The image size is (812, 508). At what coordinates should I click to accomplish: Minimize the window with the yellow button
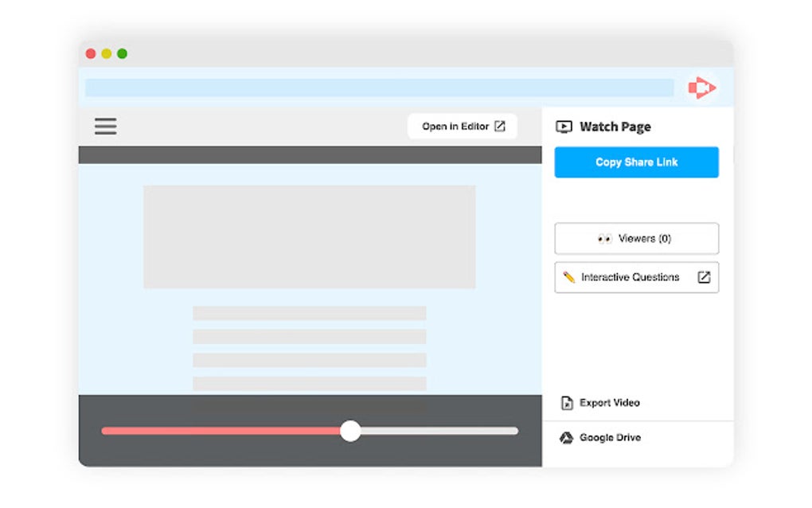click(106, 53)
